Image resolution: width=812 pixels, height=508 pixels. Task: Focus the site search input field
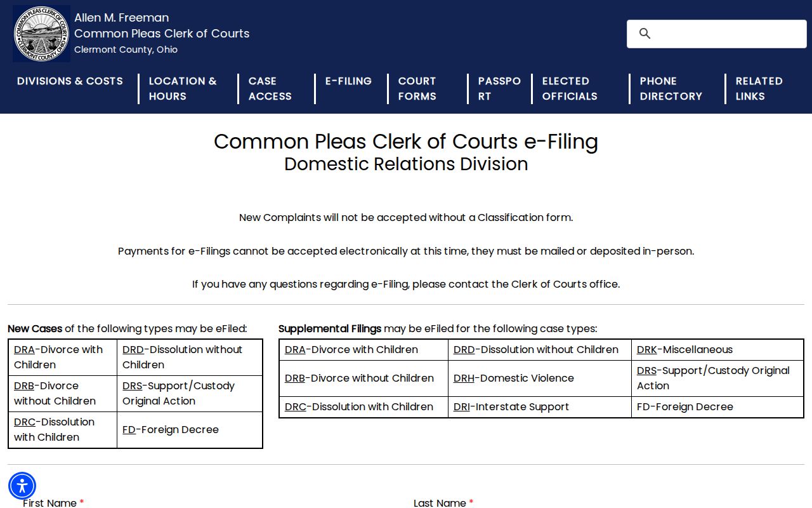[717, 34]
